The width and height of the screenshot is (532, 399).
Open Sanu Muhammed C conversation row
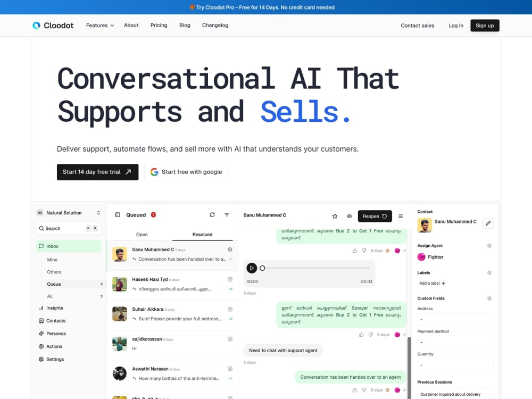[172, 255]
